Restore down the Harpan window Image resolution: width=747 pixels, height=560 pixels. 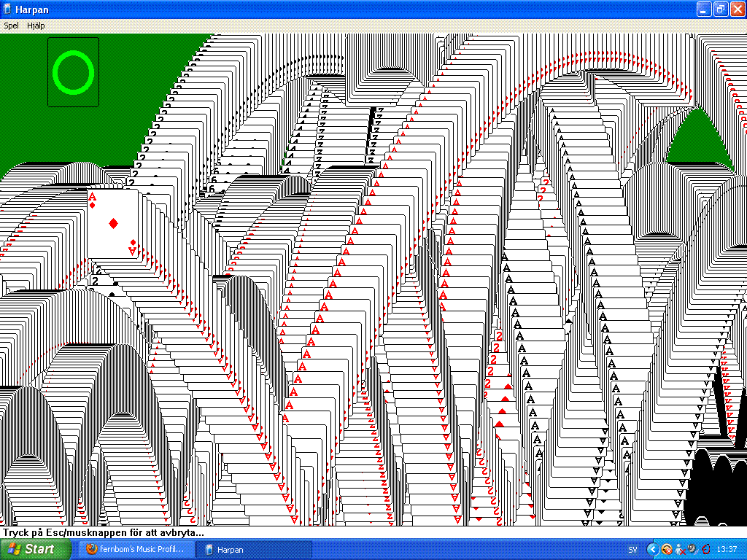(720, 9)
